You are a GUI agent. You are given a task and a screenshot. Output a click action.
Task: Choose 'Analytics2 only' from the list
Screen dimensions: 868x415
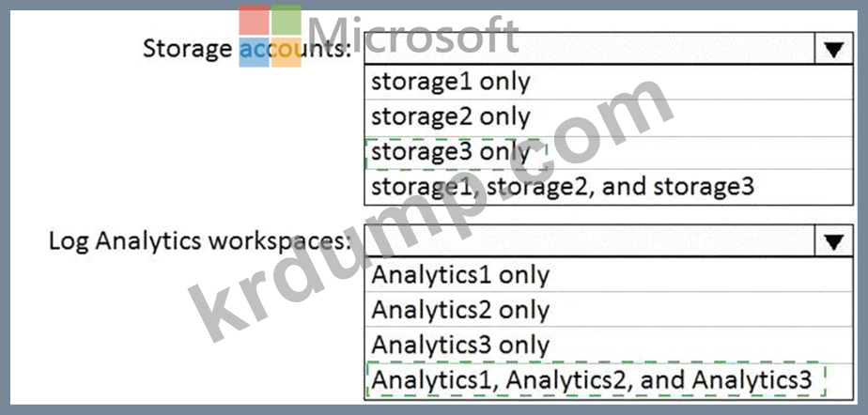[460, 310]
